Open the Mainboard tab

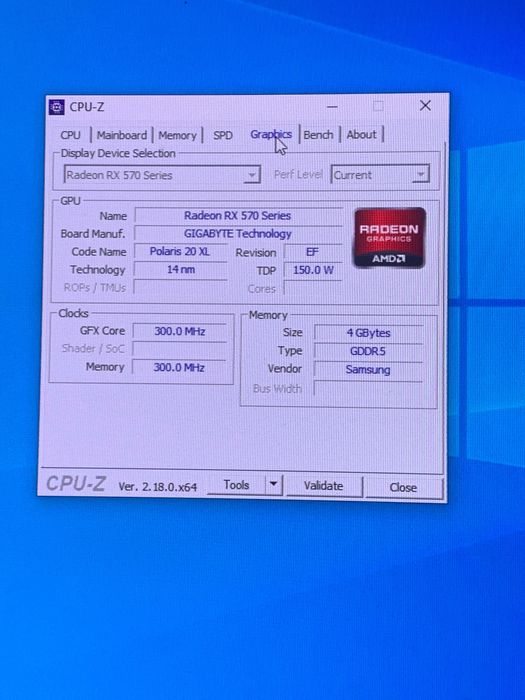coord(122,135)
